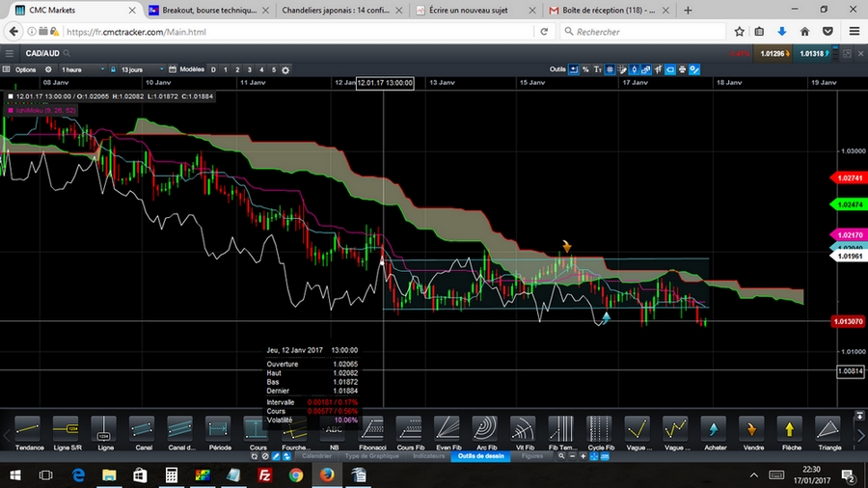Open the calendar icon before Modèles

(x=173, y=69)
